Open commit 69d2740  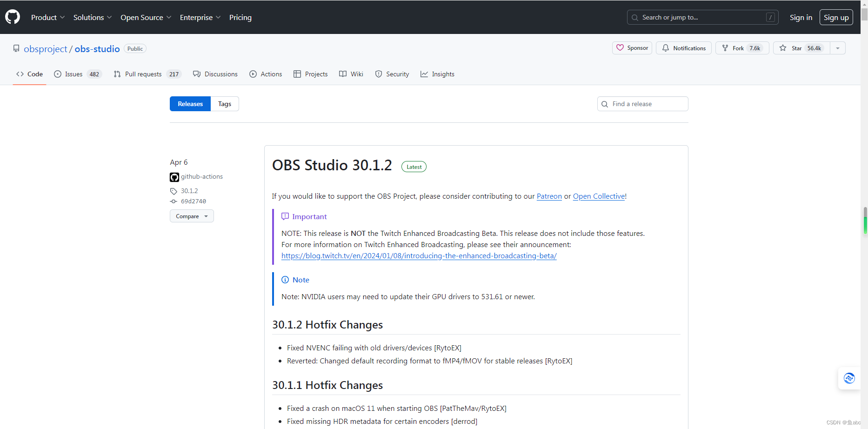(194, 201)
